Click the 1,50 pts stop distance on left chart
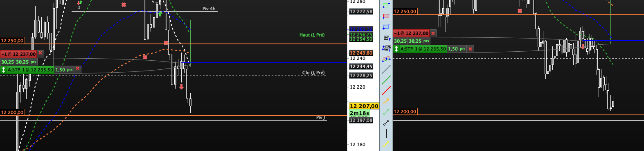 coord(64,70)
